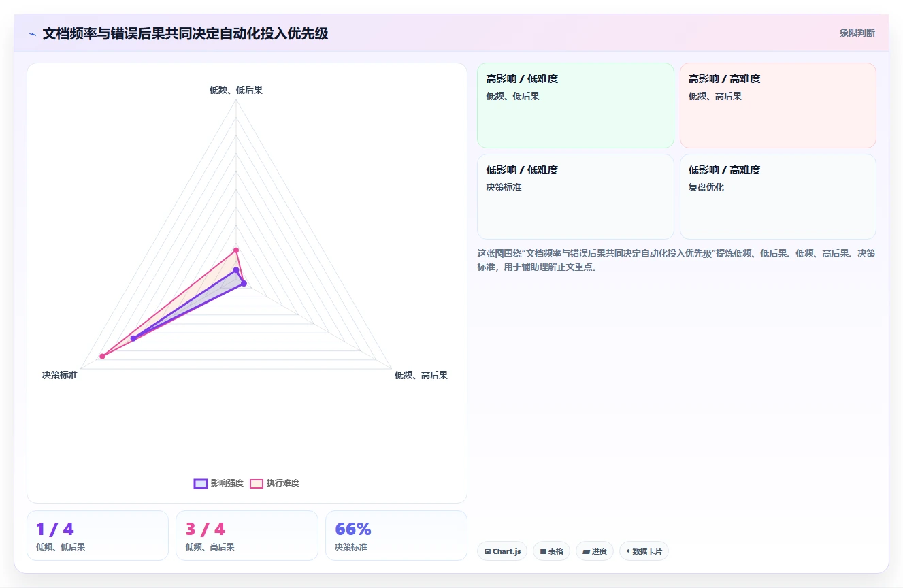Open the 低影响 / 高难度 复盘优化 card
This screenshot has height=588, width=903.
778,197
